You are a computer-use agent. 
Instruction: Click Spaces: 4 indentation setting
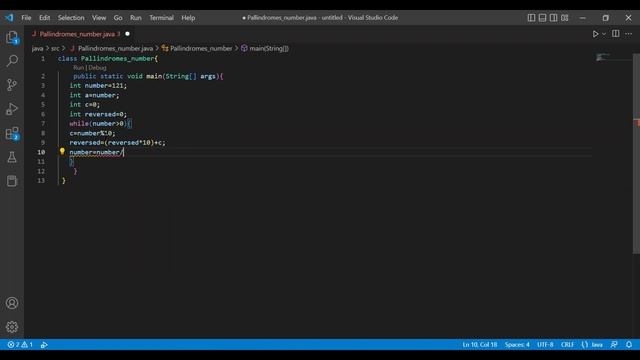(517, 344)
